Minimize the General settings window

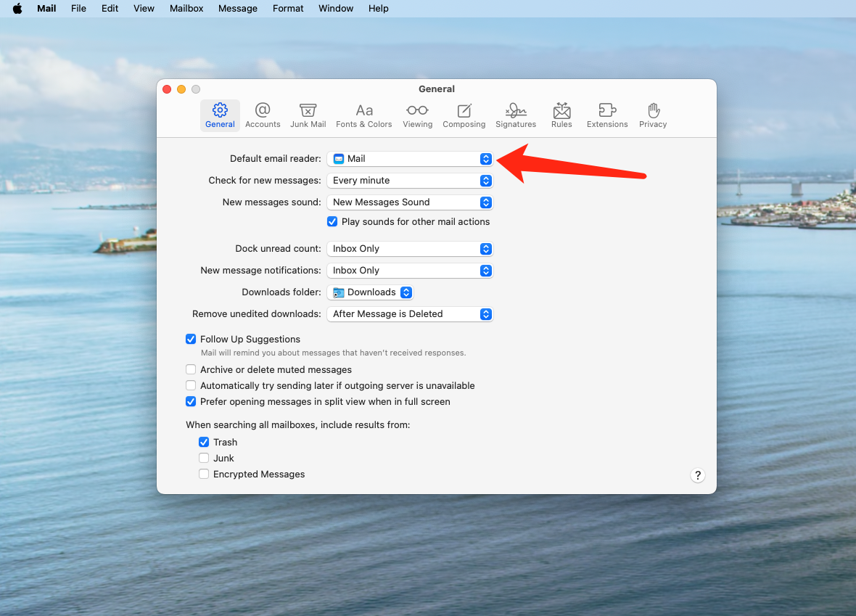[181, 89]
